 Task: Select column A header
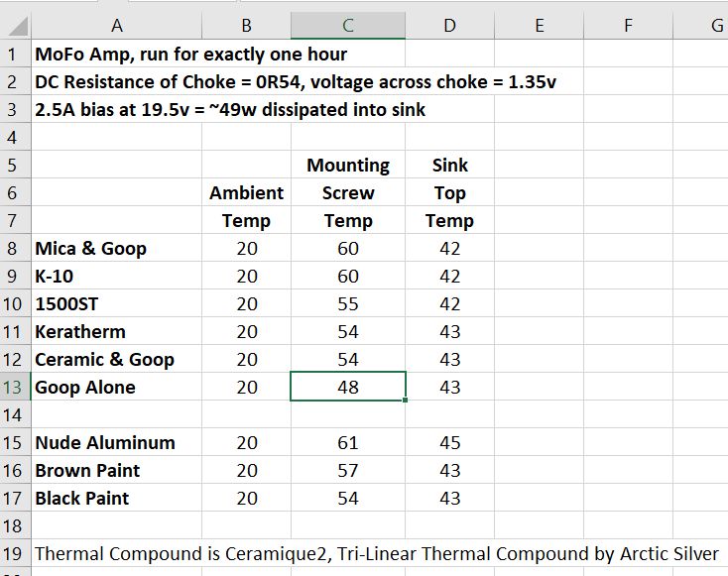click(116, 26)
